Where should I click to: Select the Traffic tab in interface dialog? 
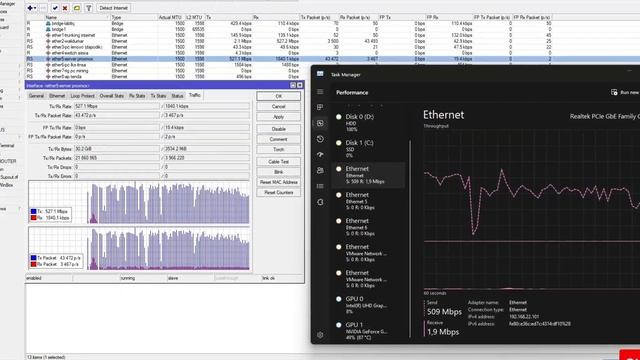195,95
